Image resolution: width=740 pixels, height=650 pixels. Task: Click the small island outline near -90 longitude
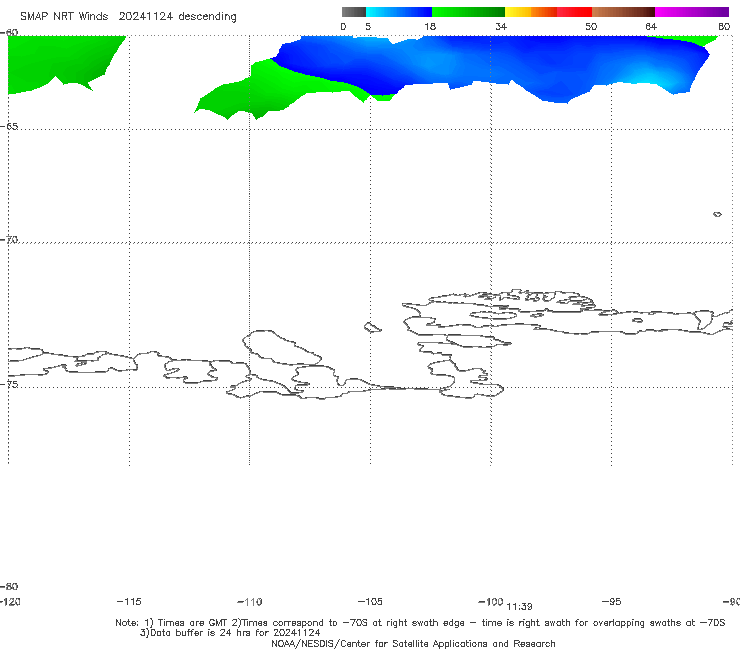pos(717,214)
